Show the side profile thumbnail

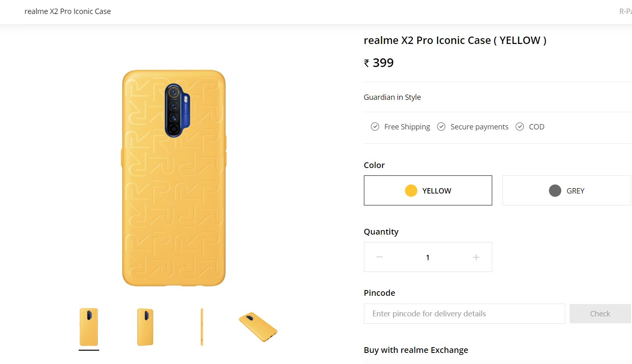tap(202, 327)
